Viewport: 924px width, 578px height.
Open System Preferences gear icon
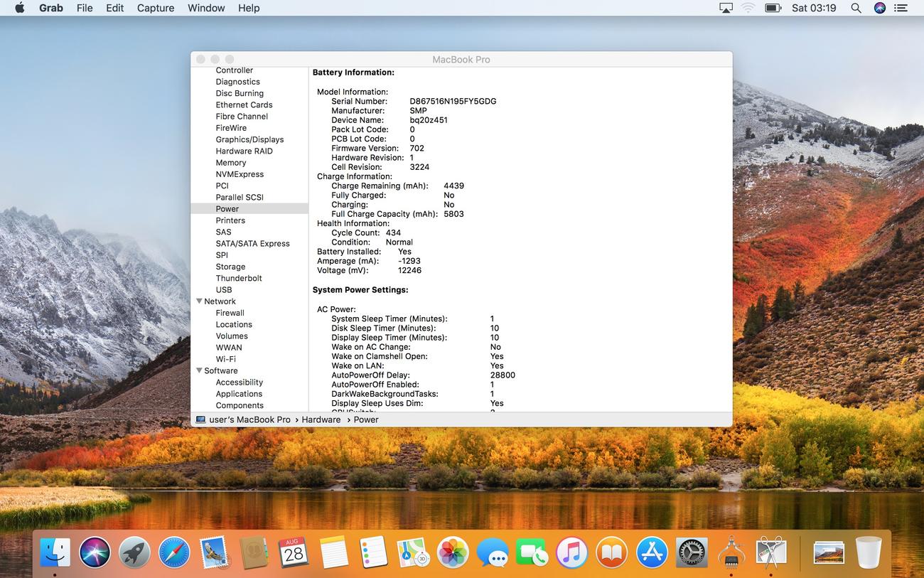pyautogui.click(x=692, y=552)
